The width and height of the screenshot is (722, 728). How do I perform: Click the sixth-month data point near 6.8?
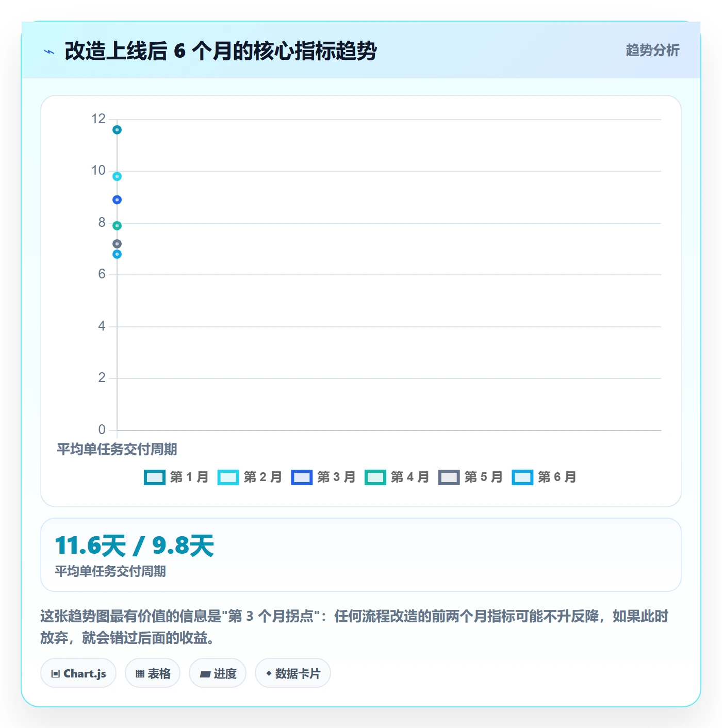pos(117,254)
